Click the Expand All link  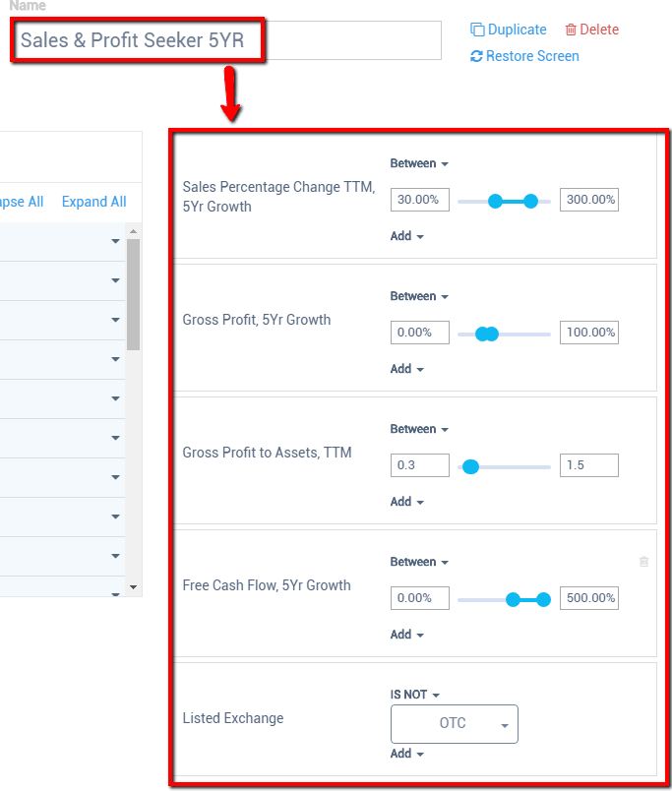(x=94, y=202)
